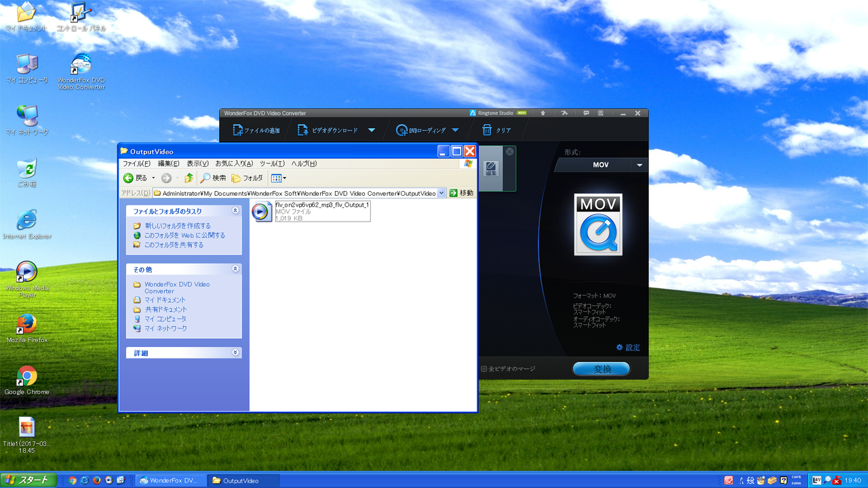Expand the Video Download dropdown arrow

click(372, 130)
